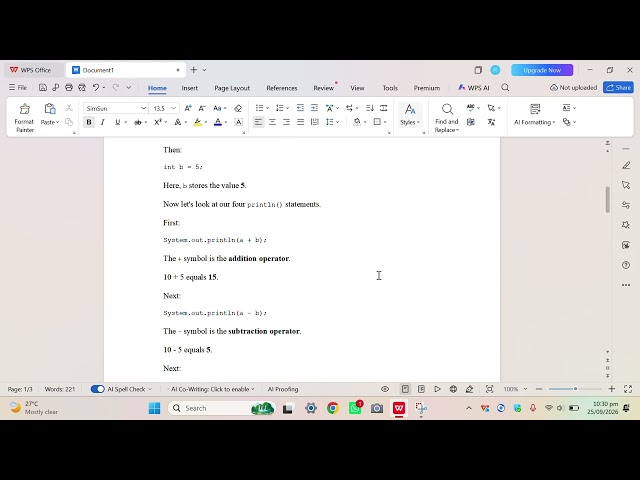Open help question mark in right sidebar
The image size is (640, 480).
click(626, 265)
